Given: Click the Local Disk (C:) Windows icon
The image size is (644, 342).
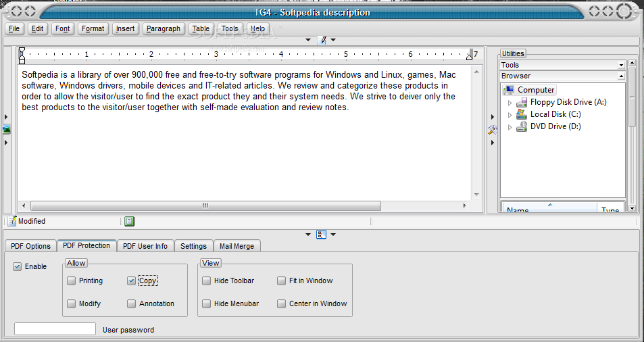Looking at the screenshot, I should tap(522, 114).
